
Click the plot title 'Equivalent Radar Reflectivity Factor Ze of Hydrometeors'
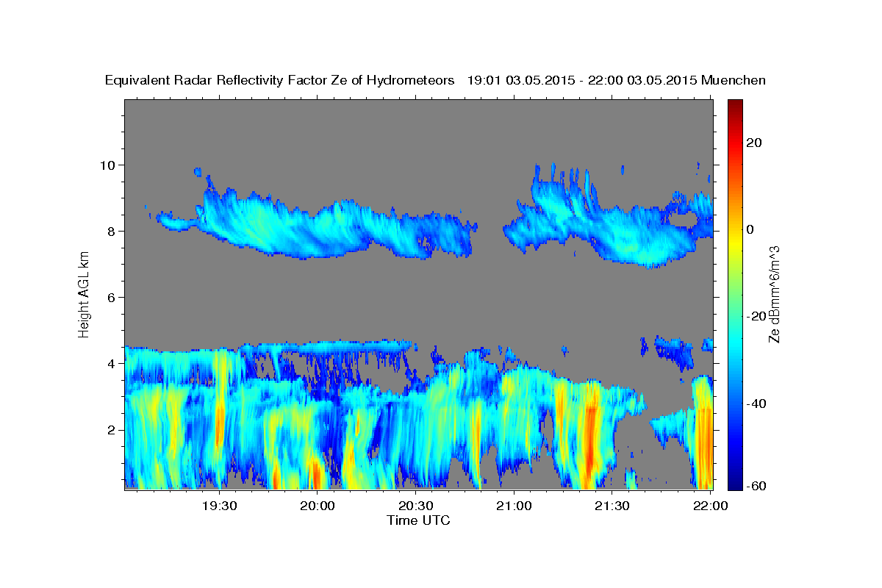coord(280,80)
